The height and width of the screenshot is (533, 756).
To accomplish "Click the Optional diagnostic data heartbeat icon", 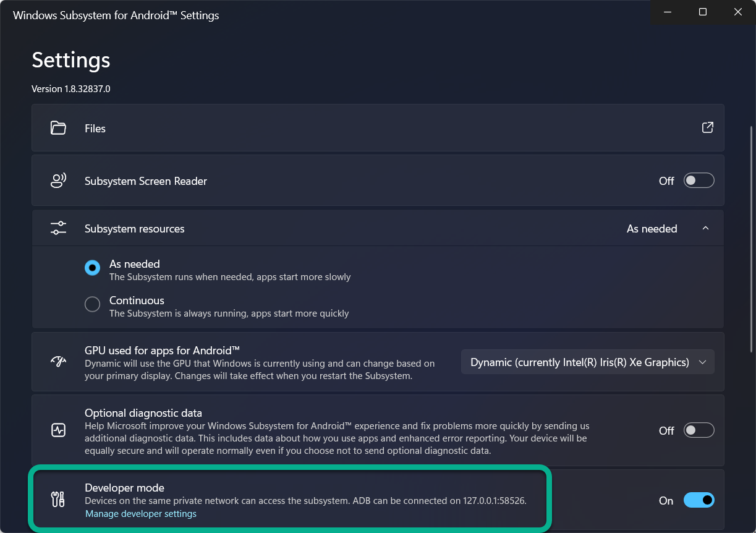I will point(59,430).
